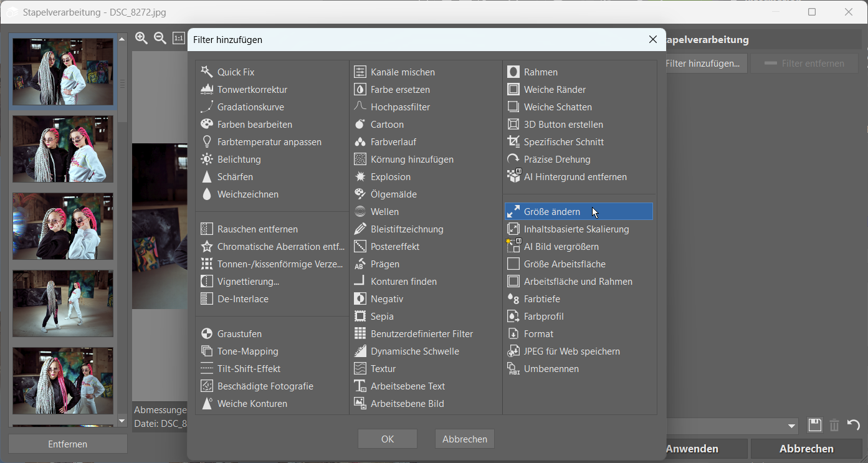Click the zoom out magnifier icon
The image size is (868, 463).
[x=160, y=39]
